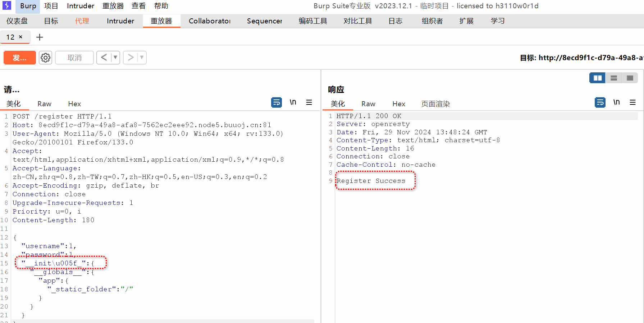
Task: Switch to side-by-side layout view
Action: tap(598, 78)
